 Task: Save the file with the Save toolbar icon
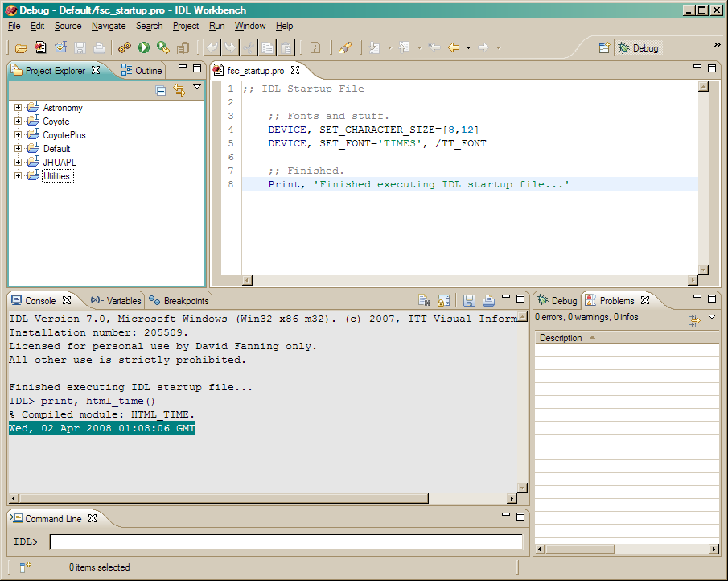click(80, 47)
